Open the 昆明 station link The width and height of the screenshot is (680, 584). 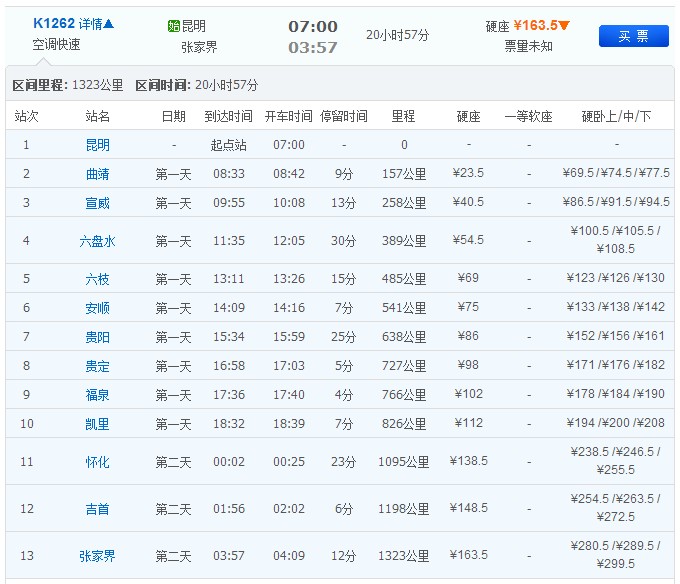[98, 145]
